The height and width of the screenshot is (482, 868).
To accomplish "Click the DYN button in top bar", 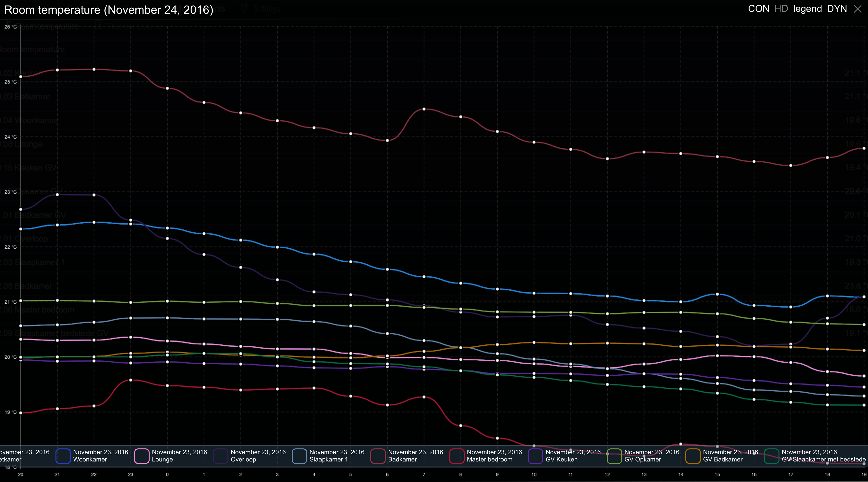I will tap(837, 9).
